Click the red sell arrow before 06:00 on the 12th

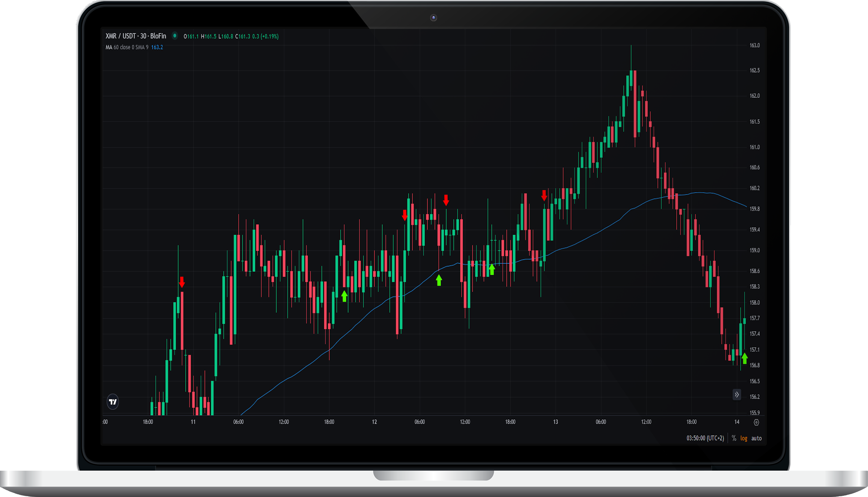[404, 215]
